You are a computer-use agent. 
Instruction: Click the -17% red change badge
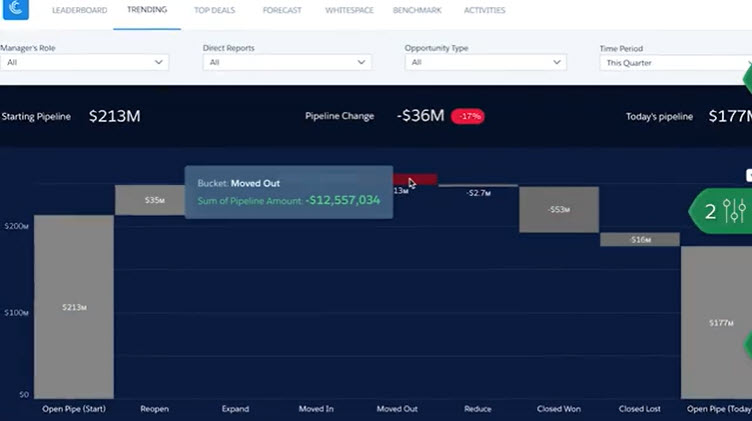pos(468,116)
